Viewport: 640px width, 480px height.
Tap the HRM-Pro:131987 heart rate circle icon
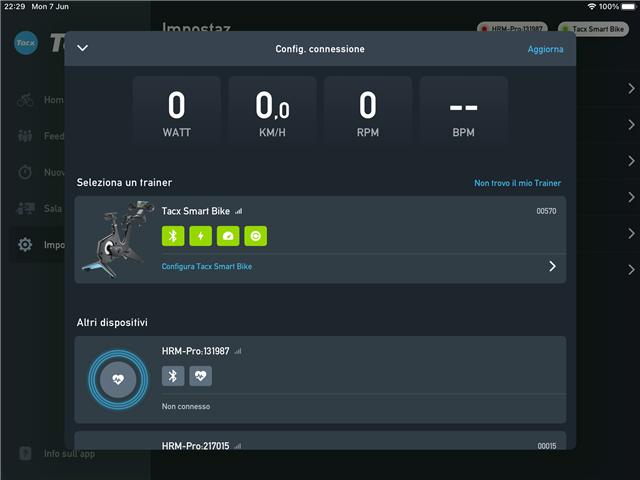click(x=118, y=380)
